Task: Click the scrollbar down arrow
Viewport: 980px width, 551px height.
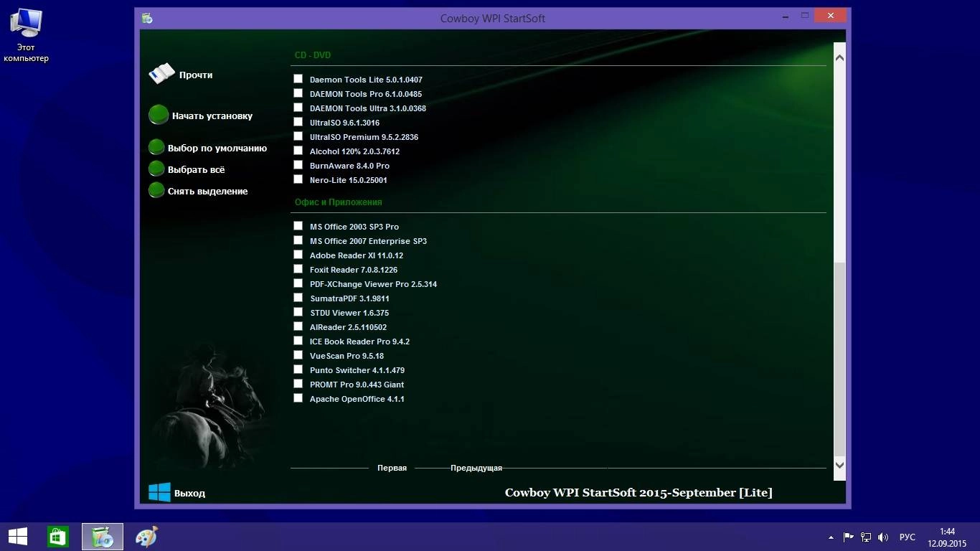Action: coord(839,465)
